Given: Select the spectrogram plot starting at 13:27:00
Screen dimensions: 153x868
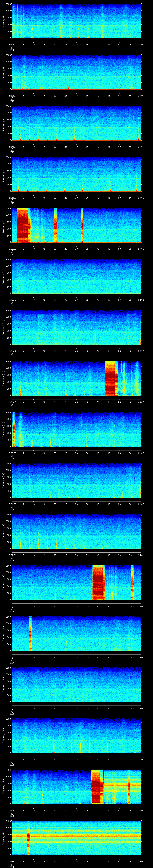Looking at the screenshot, I should coord(77,276).
